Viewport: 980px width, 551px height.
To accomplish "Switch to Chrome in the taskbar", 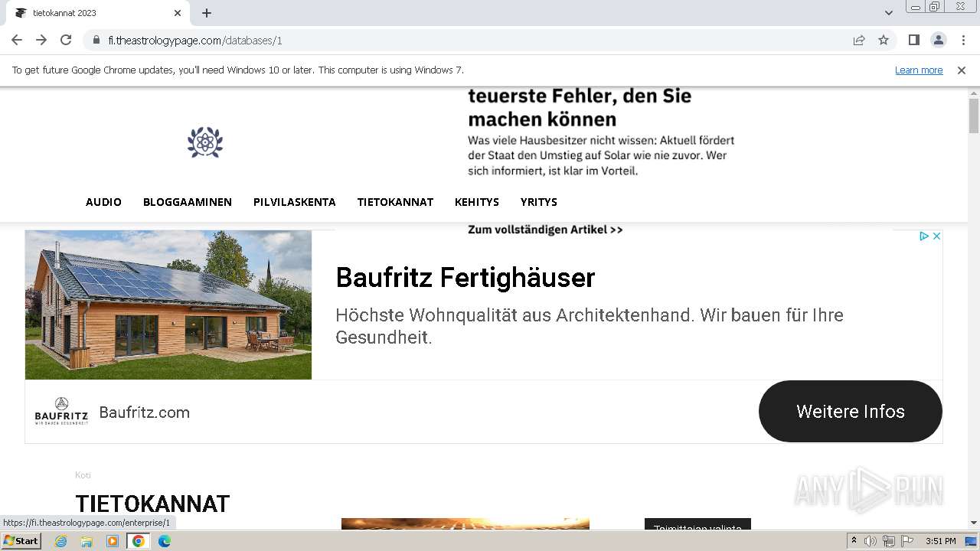I will (139, 541).
